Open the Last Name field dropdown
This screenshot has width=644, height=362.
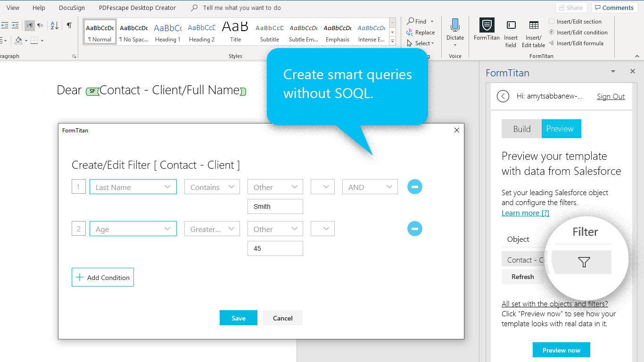(133, 187)
